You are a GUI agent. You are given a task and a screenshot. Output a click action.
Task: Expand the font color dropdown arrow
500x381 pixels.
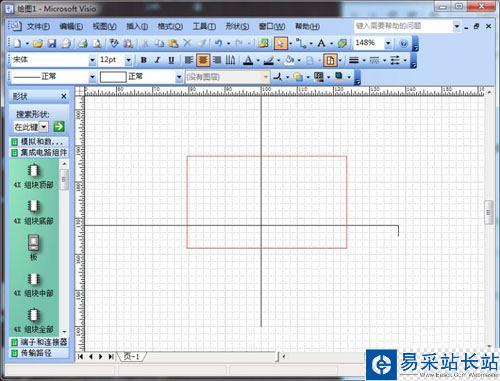(x=258, y=60)
